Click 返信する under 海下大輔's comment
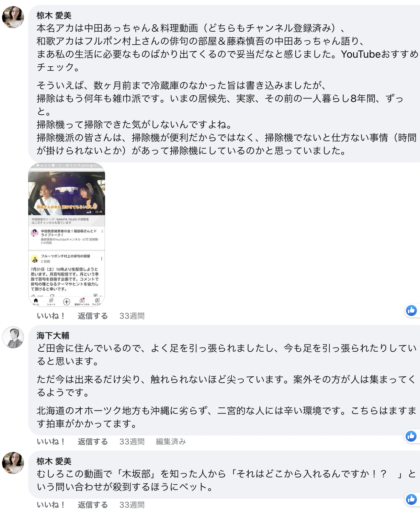Image resolution: width=420 pixels, height=509 pixels. (93, 442)
